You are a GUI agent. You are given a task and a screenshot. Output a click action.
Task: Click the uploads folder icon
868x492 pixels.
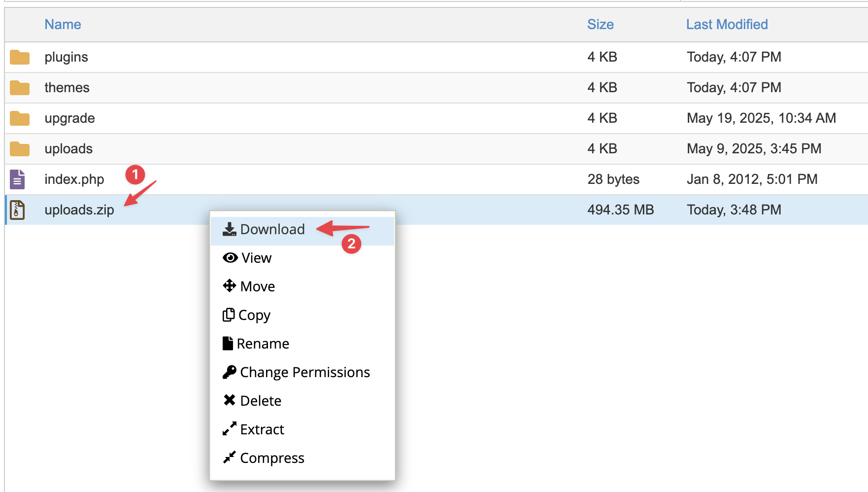(20, 149)
